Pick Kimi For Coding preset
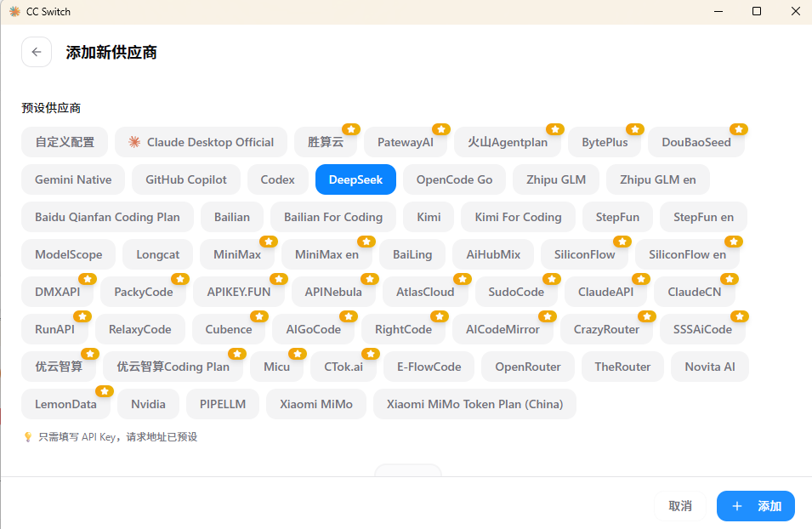812x529 pixels. pyautogui.click(x=518, y=217)
